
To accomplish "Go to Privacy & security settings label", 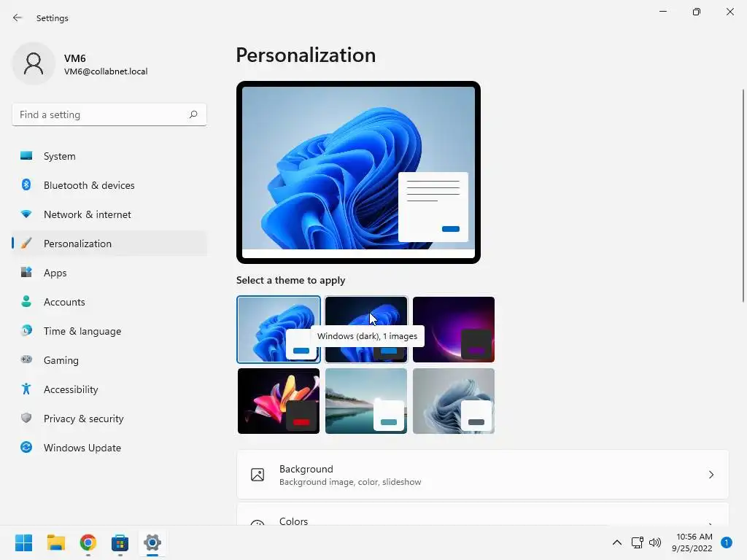I will 84,419.
